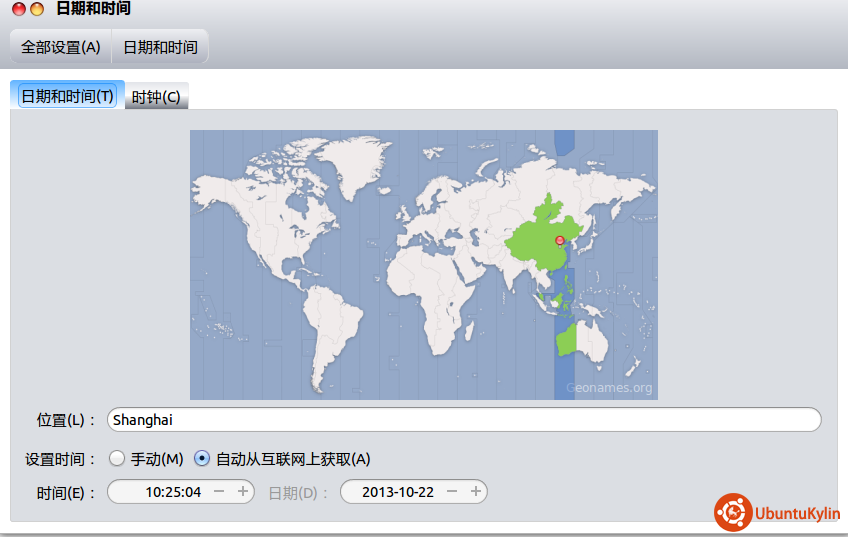This screenshot has width=848, height=537.
Task: Decrease date with the minus icon
Action: pyautogui.click(x=452, y=492)
